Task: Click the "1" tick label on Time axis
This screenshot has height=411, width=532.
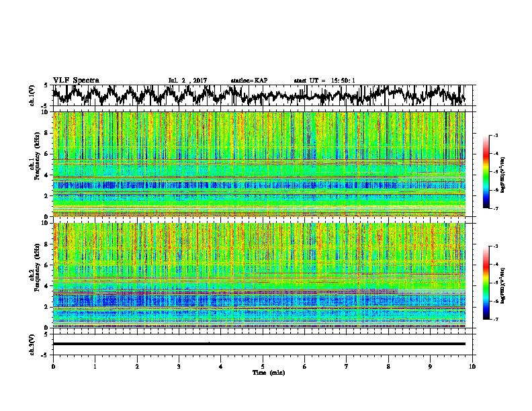Action: 95,366
